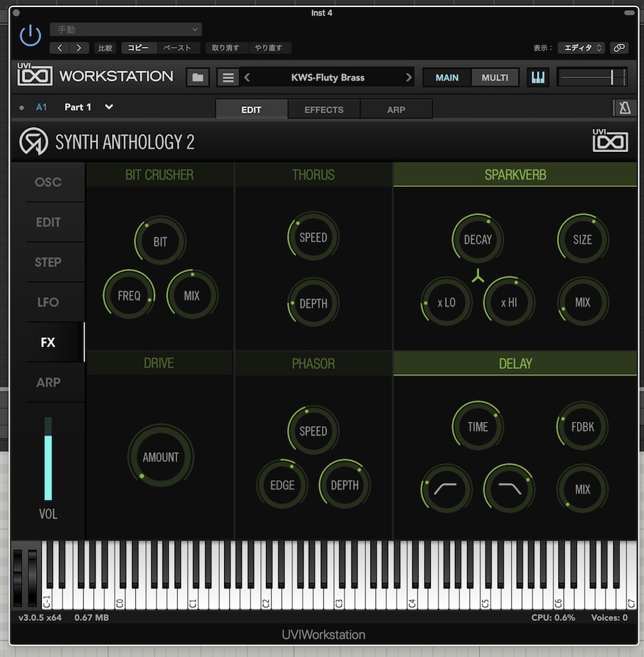Viewport: 644px width, 657px height.
Task: Switch to the EFFECTS tab
Action: point(324,110)
